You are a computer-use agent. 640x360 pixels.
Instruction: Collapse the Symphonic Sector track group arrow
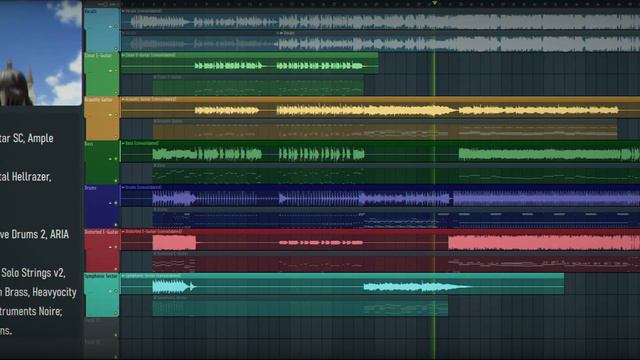110,291
